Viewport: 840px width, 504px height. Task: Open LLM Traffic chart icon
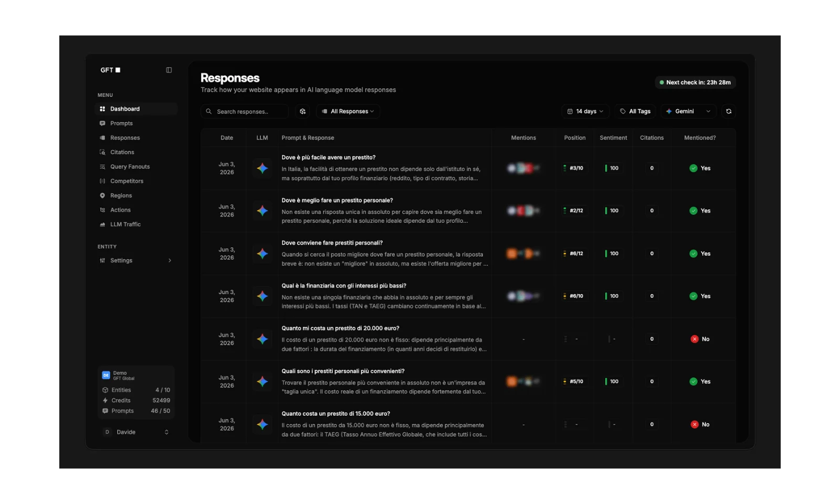pos(102,224)
